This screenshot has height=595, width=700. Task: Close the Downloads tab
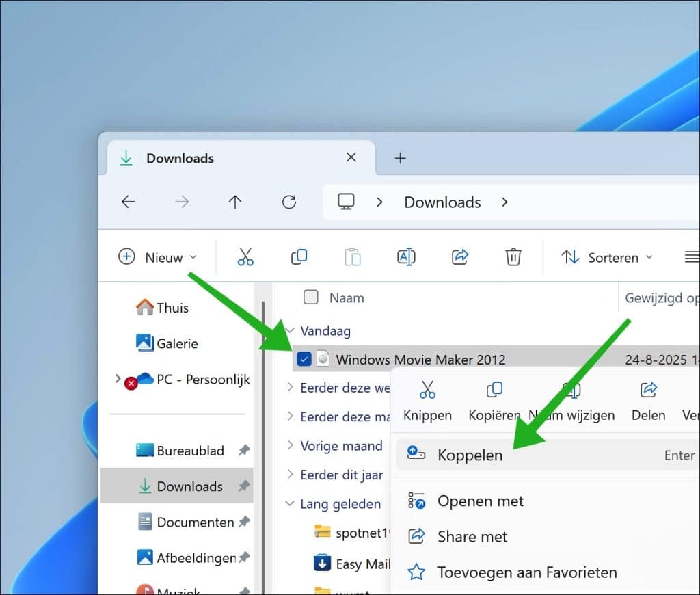coord(351,157)
